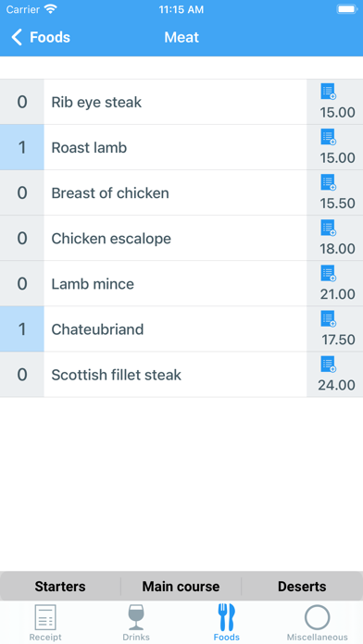Tap the quantity counter for Chateubriand

click(x=22, y=329)
